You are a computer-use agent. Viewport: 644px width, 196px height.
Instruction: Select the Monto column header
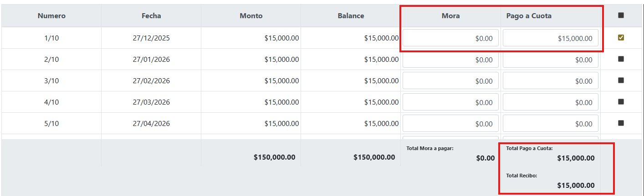[x=251, y=15]
